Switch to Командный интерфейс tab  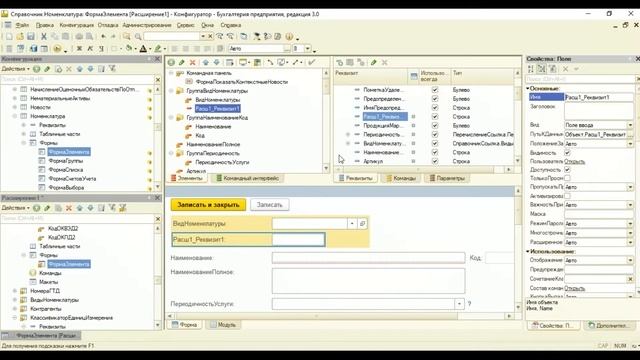pos(247,178)
